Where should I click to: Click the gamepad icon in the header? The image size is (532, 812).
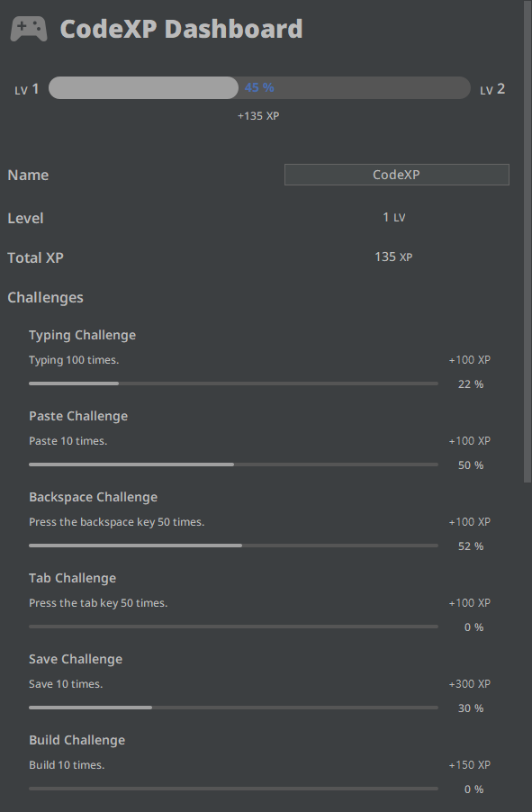click(29, 27)
